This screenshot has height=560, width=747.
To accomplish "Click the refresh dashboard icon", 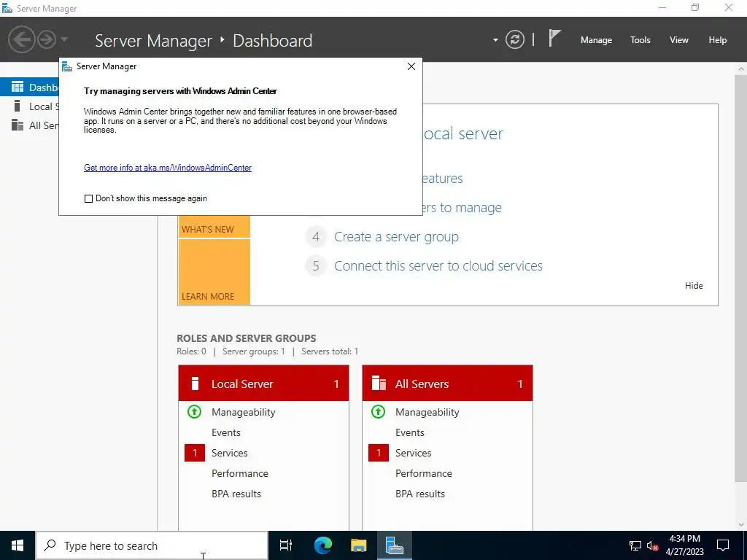I will [514, 39].
